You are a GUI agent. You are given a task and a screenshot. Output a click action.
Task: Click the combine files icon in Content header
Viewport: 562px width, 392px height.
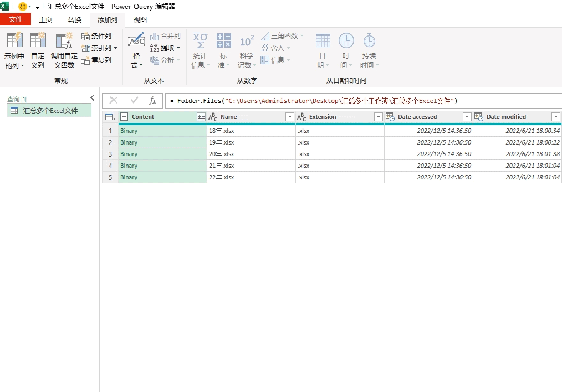(x=201, y=117)
